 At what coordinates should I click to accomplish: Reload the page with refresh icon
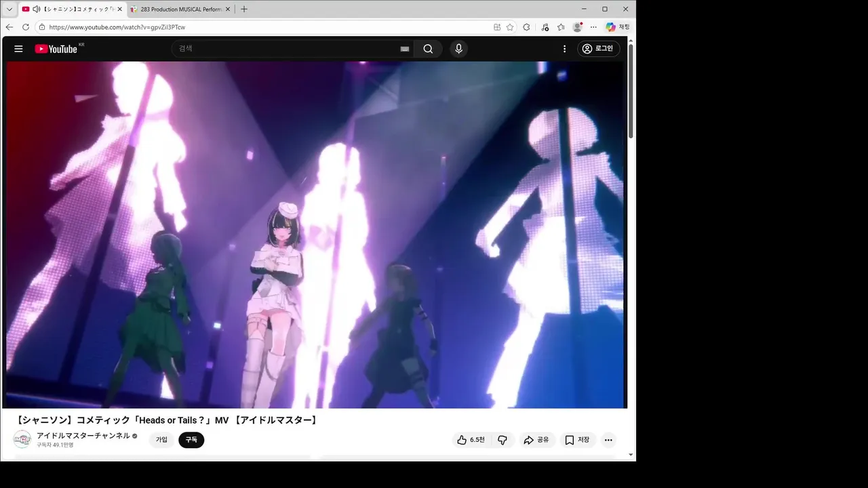pos(26,27)
